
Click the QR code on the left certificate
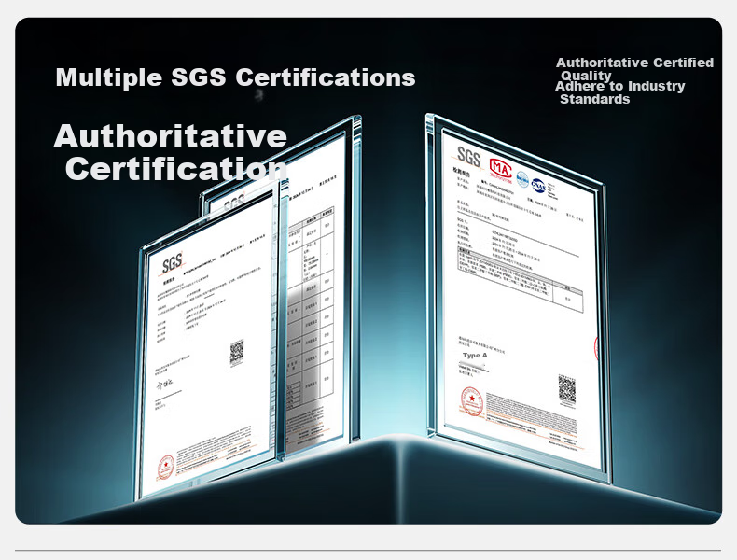click(236, 352)
